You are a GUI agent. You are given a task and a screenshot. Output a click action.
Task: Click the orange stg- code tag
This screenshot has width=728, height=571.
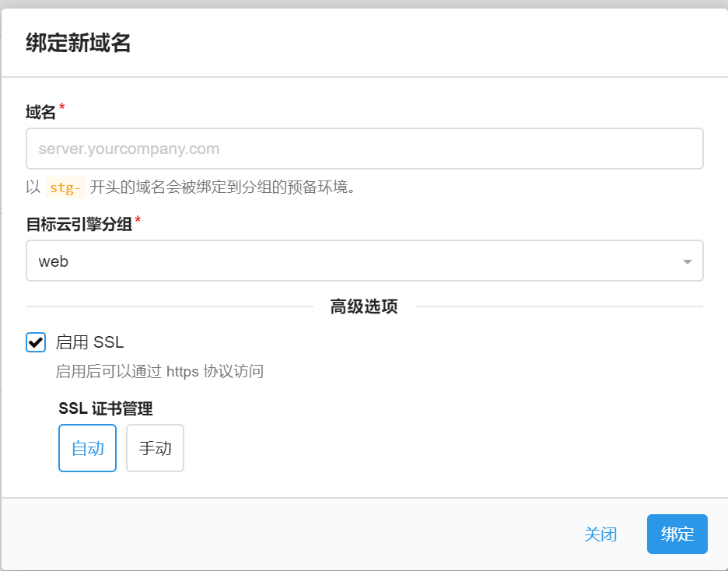click(x=65, y=187)
